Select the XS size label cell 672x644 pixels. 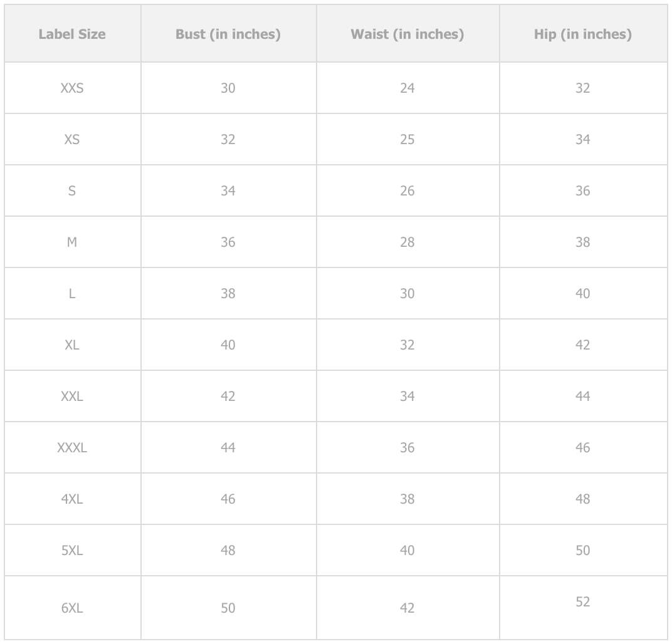pyautogui.click(x=72, y=140)
